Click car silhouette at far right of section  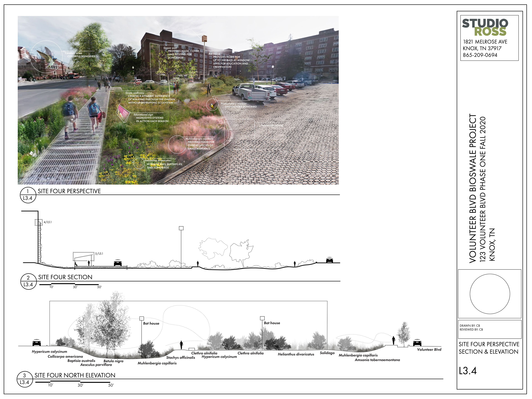[329, 260]
